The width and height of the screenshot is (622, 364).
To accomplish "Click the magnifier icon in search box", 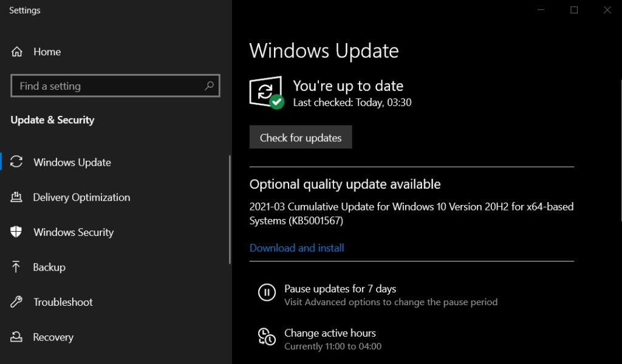I will 209,86.
